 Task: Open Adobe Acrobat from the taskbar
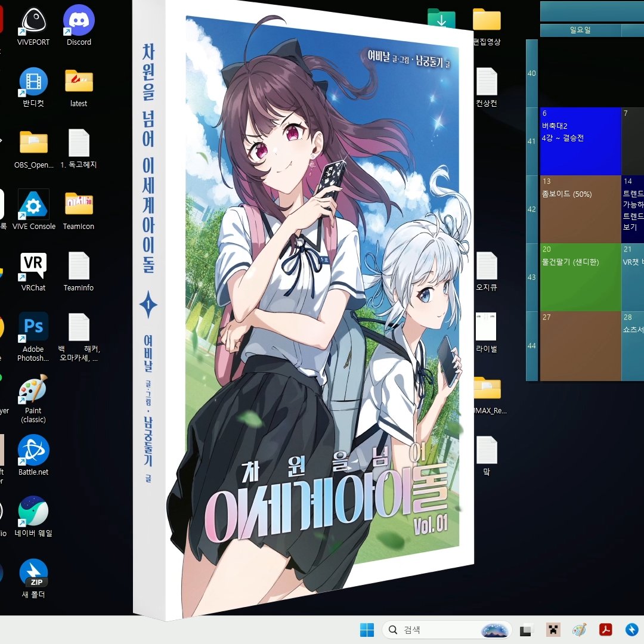606,630
